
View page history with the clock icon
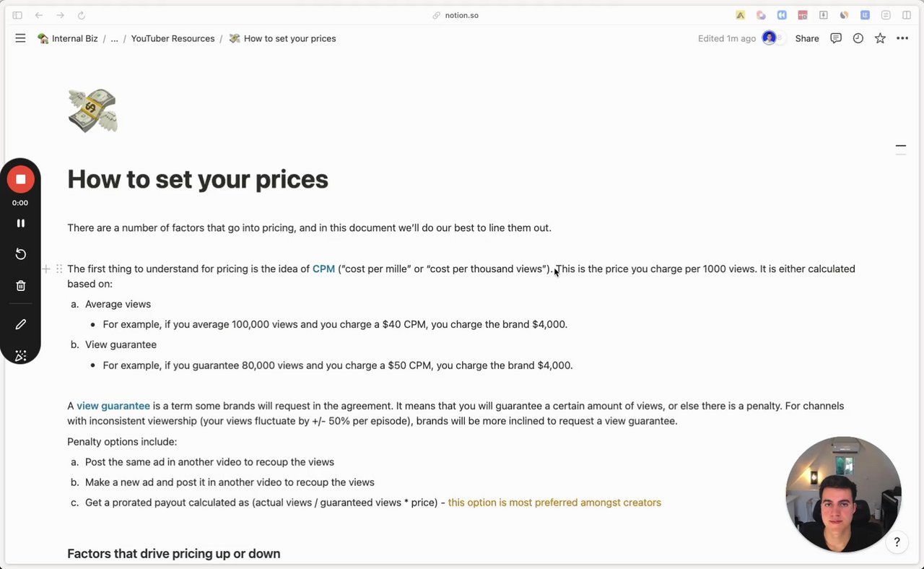[858, 38]
